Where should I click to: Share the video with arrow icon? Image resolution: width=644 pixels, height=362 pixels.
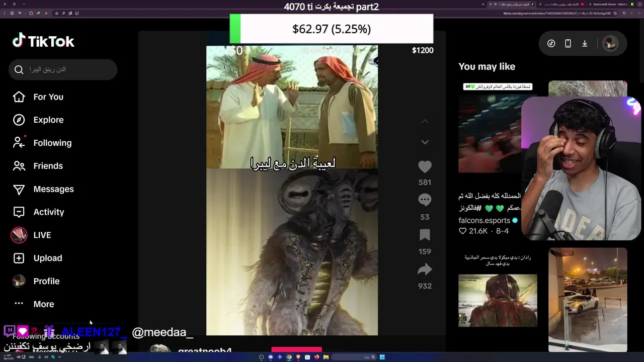pos(425,269)
